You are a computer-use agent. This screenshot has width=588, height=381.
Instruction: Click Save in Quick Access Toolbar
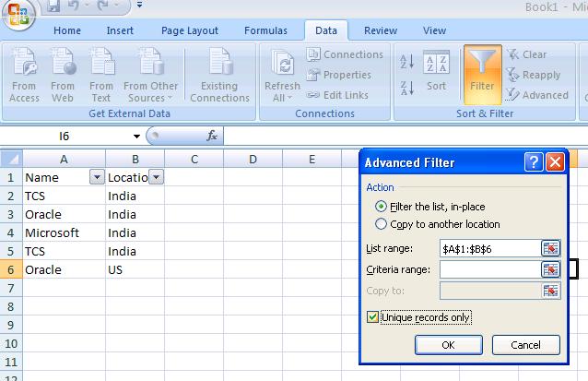pos(53,6)
